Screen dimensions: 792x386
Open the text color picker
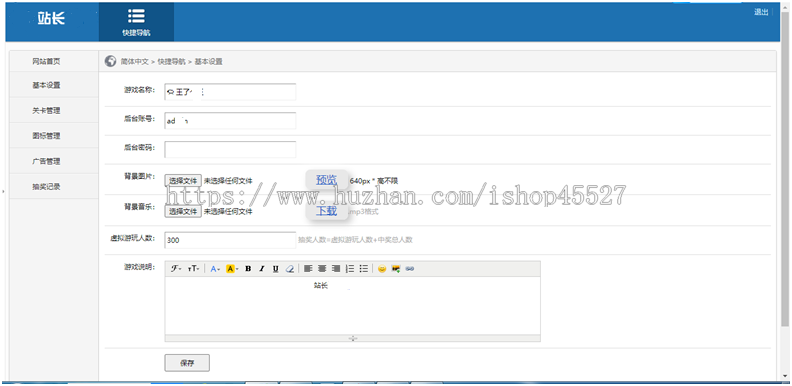click(215, 269)
